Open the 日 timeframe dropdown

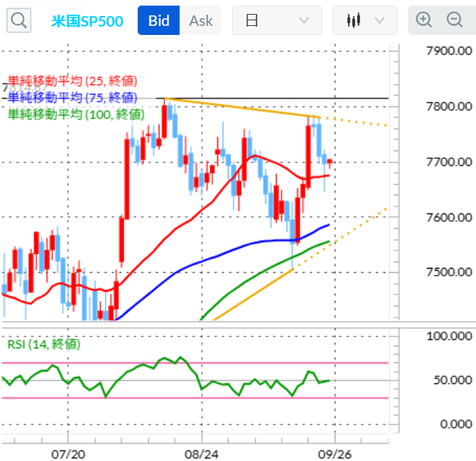coord(277,20)
